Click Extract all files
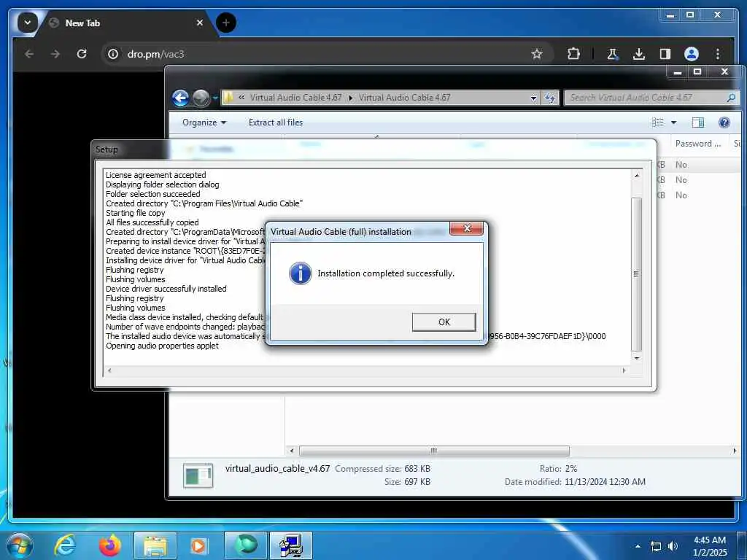Screen dimensions: 747x560 coord(275,122)
